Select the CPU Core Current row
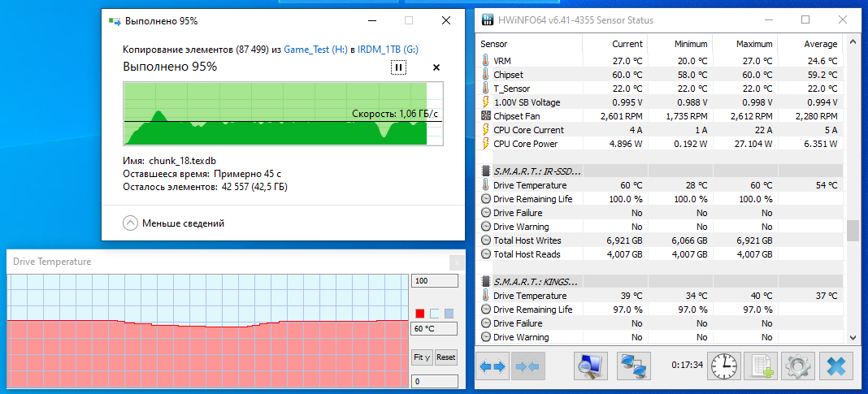The image size is (868, 394). tap(661, 130)
